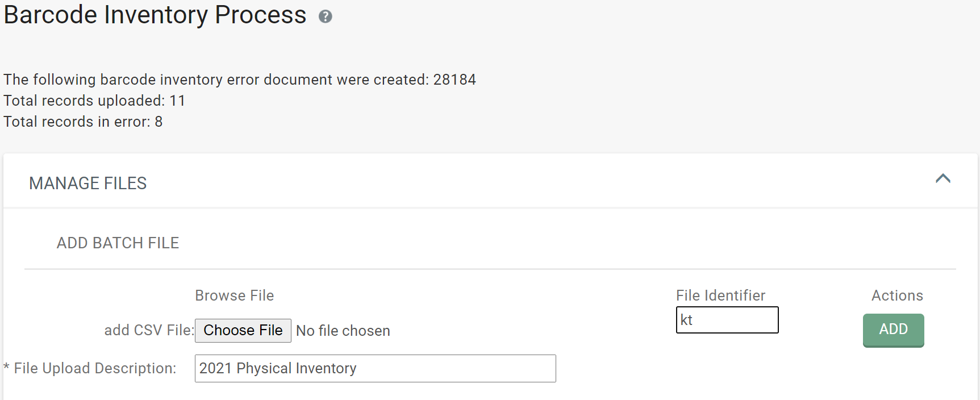The height and width of the screenshot is (400, 980).
Task: Click the help question mark icon
Action: tap(325, 16)
